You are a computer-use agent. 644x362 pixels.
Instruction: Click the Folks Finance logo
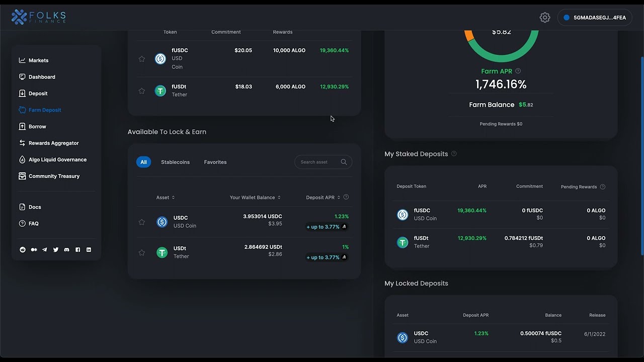click(39, 17)
